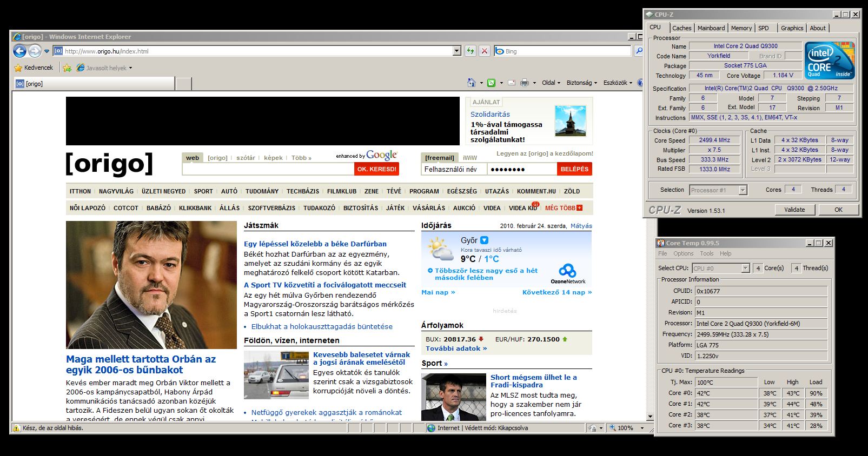Click the taxi traffic photo thumbnail
868x456 pixels.
276,375
